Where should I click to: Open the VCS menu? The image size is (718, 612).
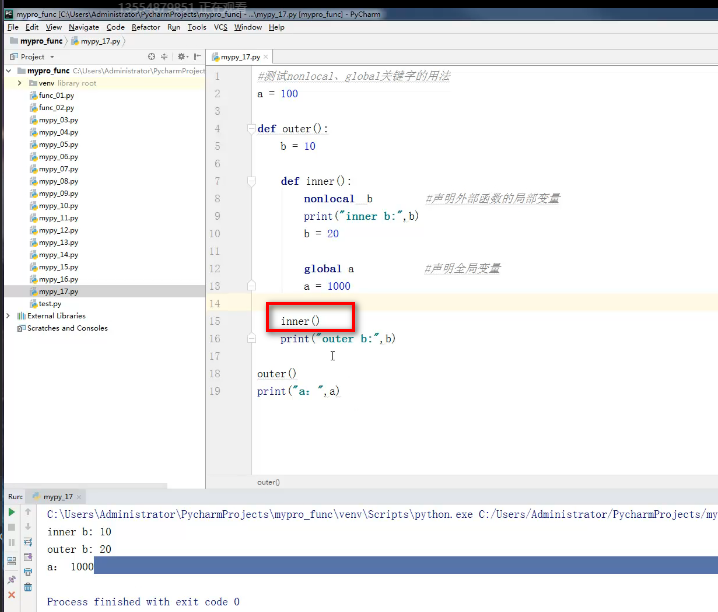point(220,27)
